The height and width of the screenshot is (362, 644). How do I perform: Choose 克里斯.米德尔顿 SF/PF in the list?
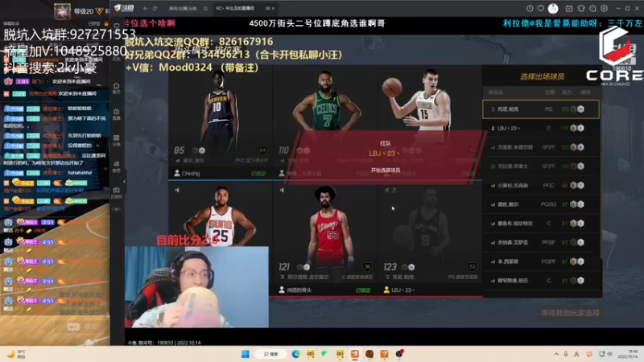[541, 147]
